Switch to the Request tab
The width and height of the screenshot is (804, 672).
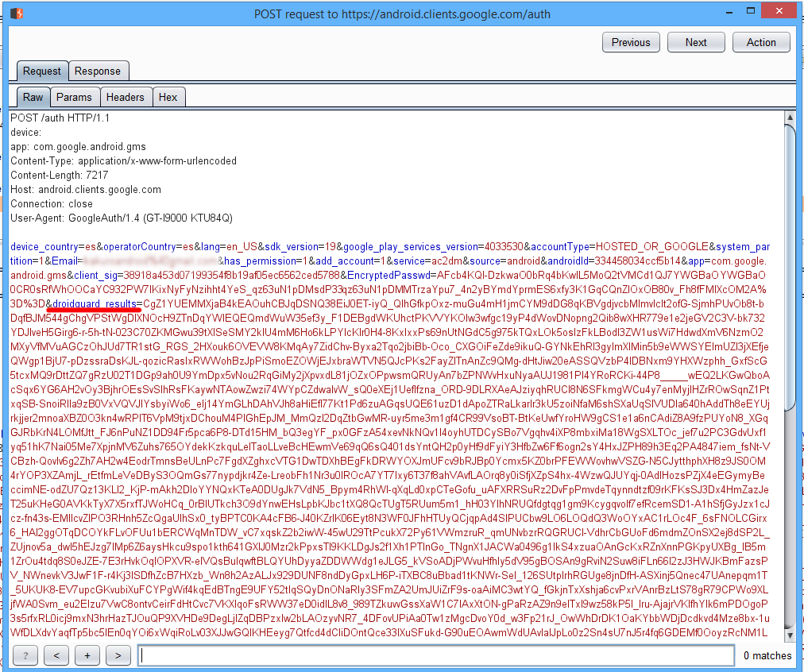[42, 71]
